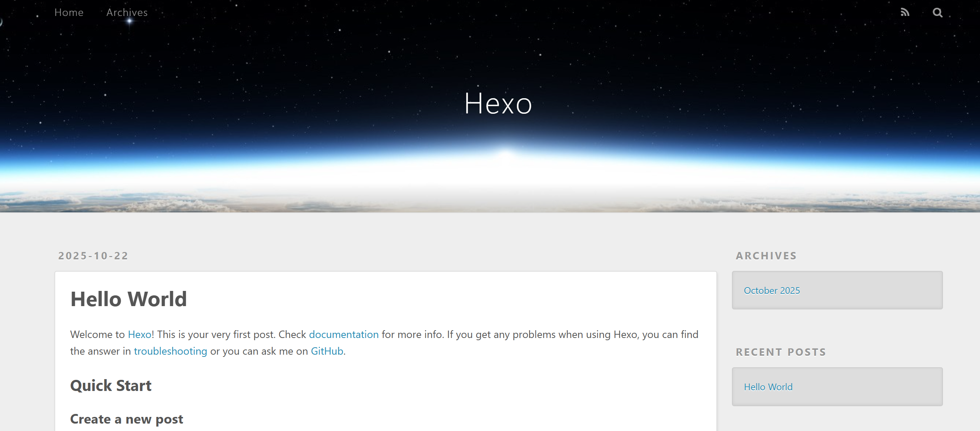Follow the Hexo link in the welcome text
The width and height of the screenshot is (980, 431).
pos(139,335)
